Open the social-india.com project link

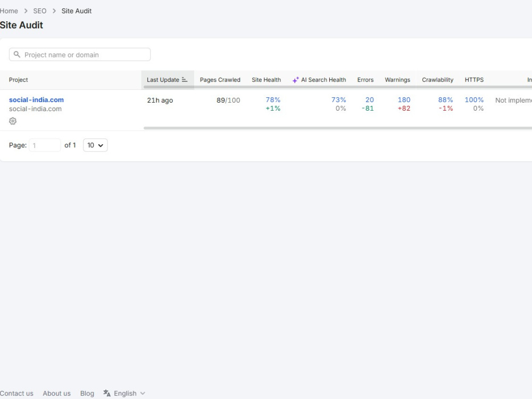click(36, 100)
